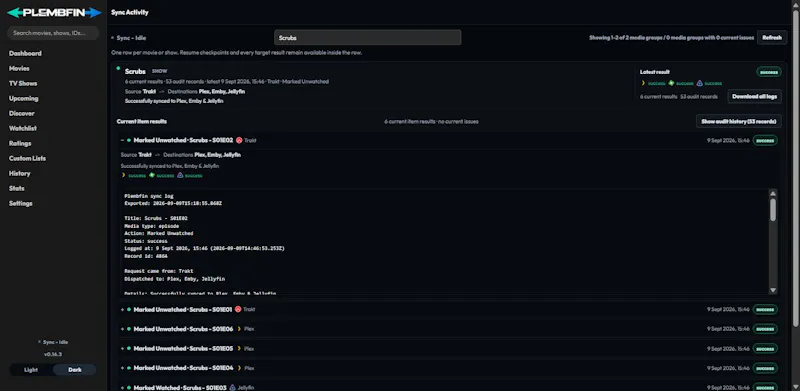Open the Dashboard page
The height and width of the screenshot is (391, 800).
26,53
